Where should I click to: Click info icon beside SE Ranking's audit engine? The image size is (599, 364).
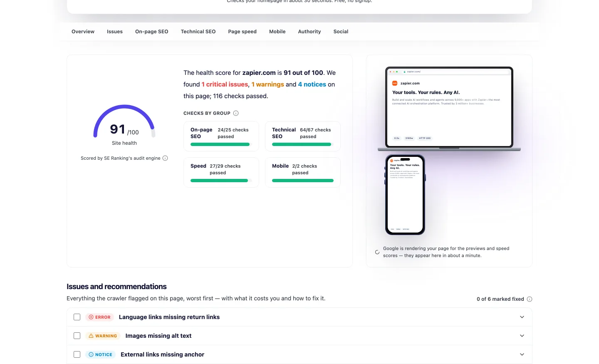click(165, 158)
